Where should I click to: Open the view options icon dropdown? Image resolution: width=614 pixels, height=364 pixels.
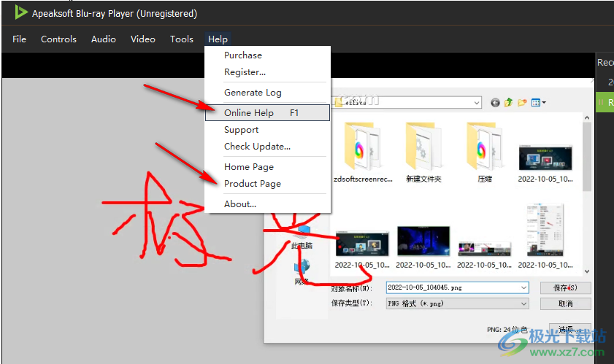[539, 103]
